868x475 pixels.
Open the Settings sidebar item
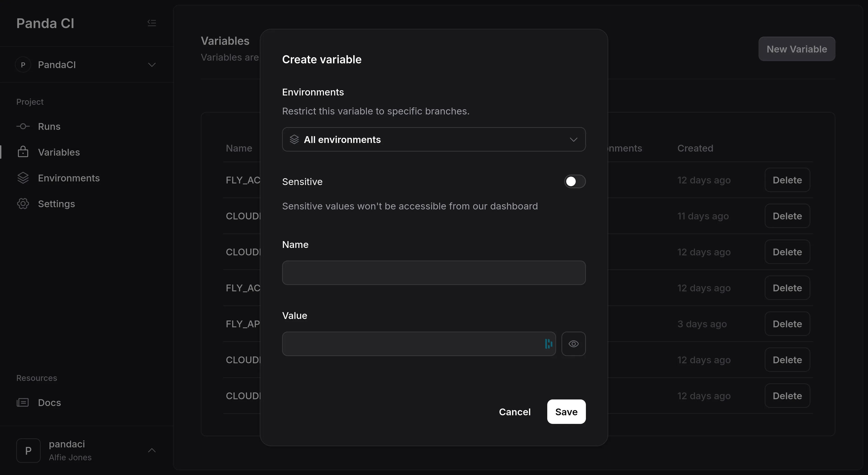tap(56, 204)
